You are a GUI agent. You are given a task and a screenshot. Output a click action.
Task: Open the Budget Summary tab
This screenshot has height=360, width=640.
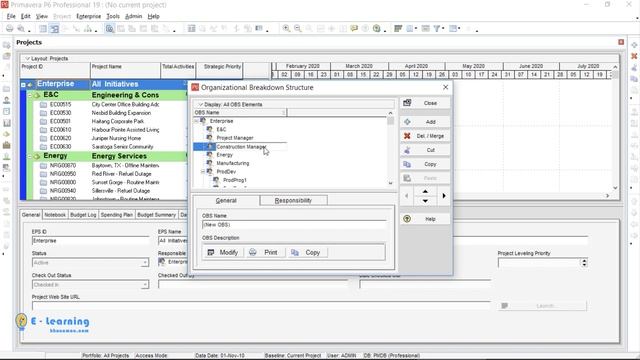tap(156, 215)
